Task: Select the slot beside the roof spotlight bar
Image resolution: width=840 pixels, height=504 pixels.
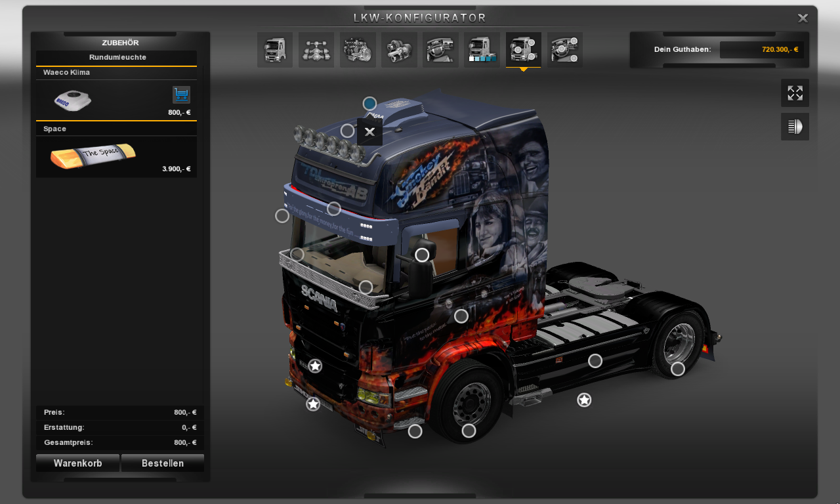Action: [x=347, y=131]
